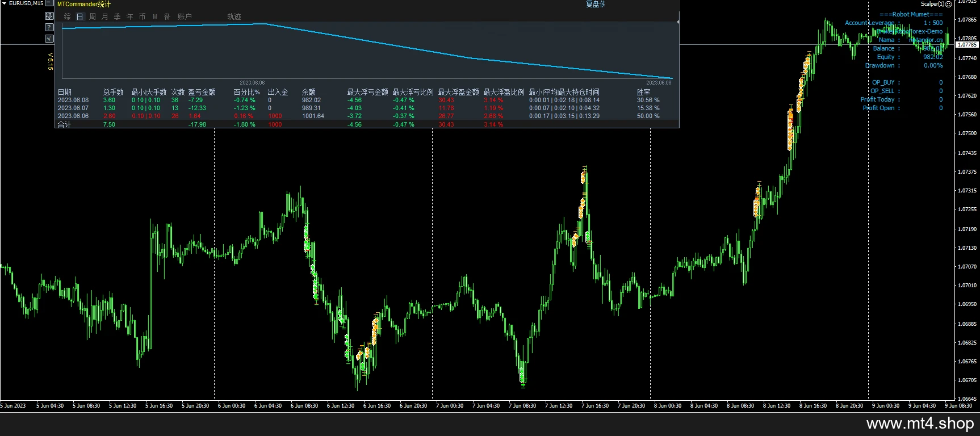Click the 最大浮亏金额 column header
980x436 pixels.
pyautogui.click(x=367, y=92)
